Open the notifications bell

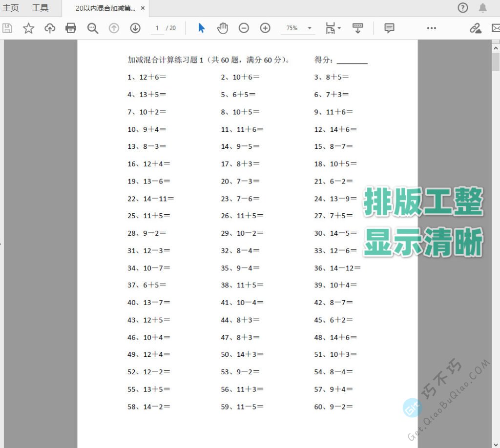coord(482,8)
